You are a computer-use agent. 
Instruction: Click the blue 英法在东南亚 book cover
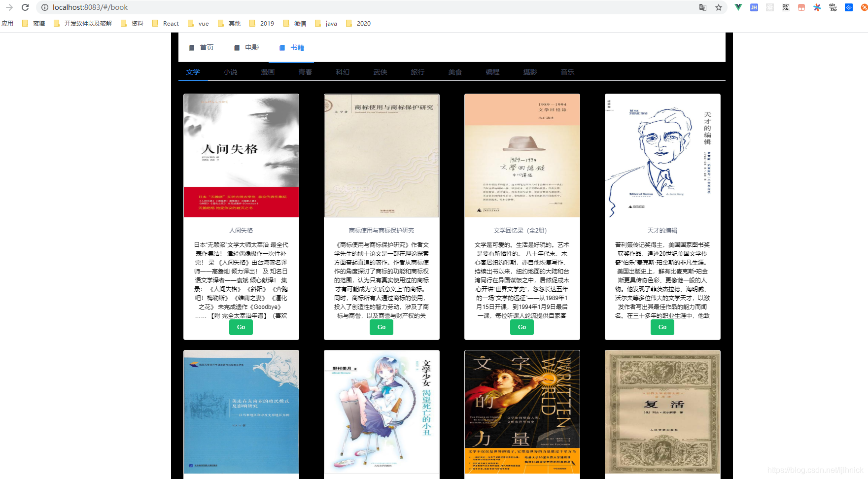point(241,412)
